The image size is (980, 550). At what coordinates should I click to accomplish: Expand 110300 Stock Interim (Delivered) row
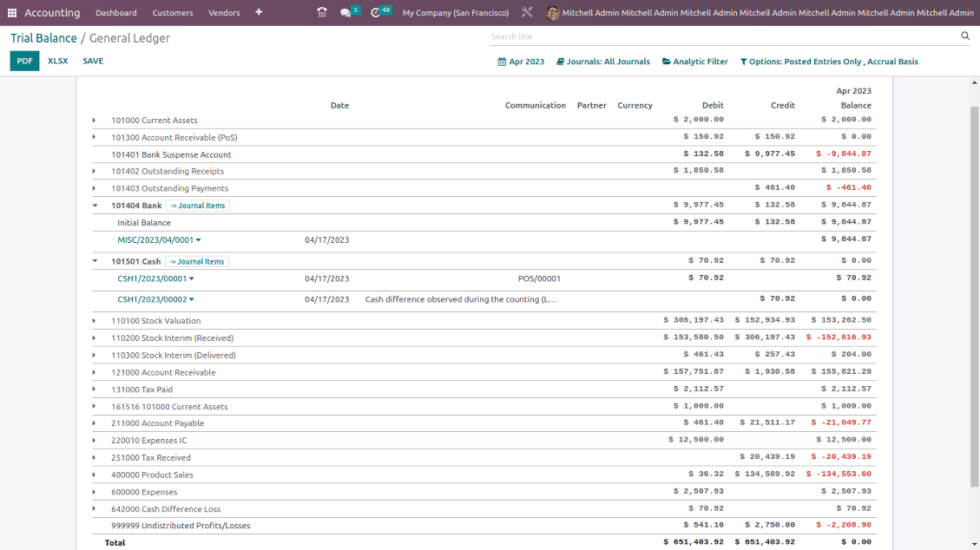click(x=95, y=355)
